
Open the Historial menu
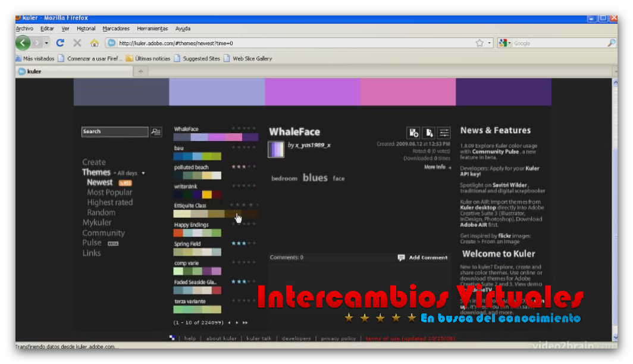(86, 28)
